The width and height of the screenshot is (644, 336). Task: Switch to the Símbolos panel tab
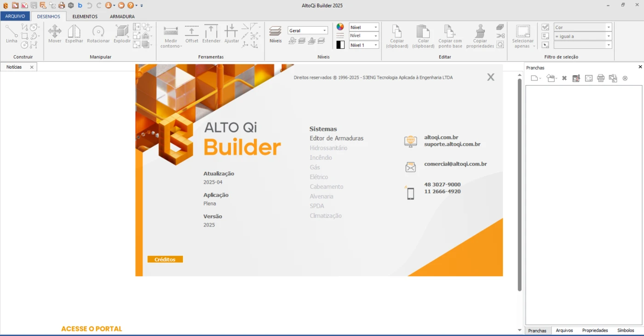626,330
